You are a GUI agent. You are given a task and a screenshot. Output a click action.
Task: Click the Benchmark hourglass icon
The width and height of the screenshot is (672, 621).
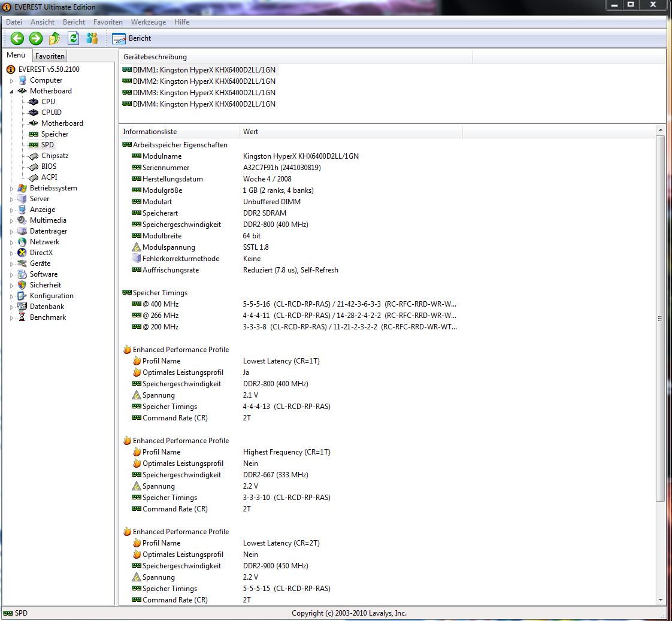[22, 317]
